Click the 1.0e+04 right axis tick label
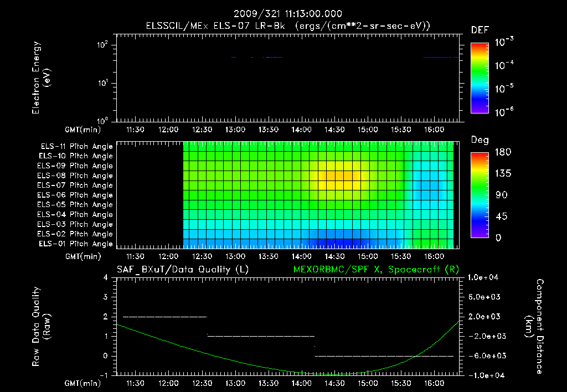The image size is (567, 392). (483, 277)
